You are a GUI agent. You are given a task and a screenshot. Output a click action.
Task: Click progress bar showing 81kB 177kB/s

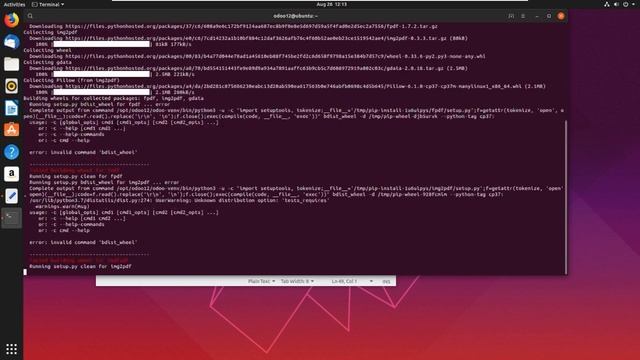102,44
